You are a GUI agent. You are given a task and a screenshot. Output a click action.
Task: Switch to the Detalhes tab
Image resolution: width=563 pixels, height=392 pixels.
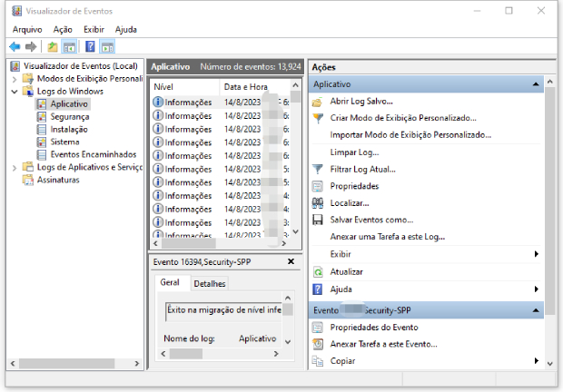click(210, 284)
